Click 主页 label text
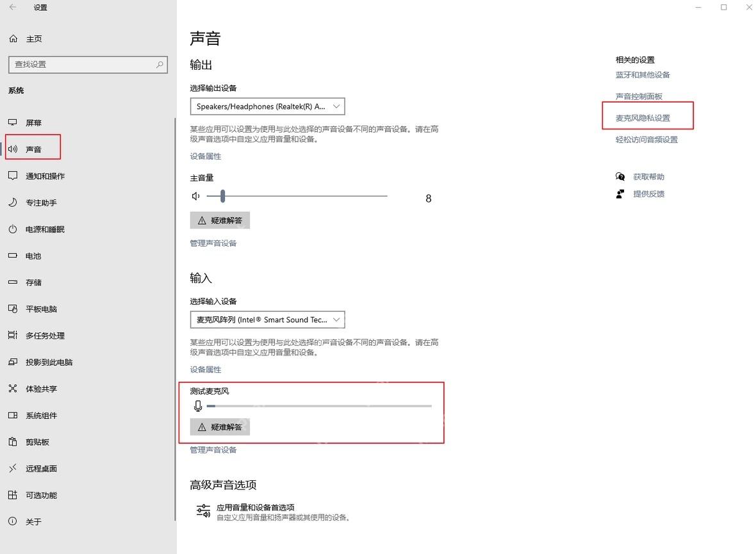756x554 pixels. point(34,38)
